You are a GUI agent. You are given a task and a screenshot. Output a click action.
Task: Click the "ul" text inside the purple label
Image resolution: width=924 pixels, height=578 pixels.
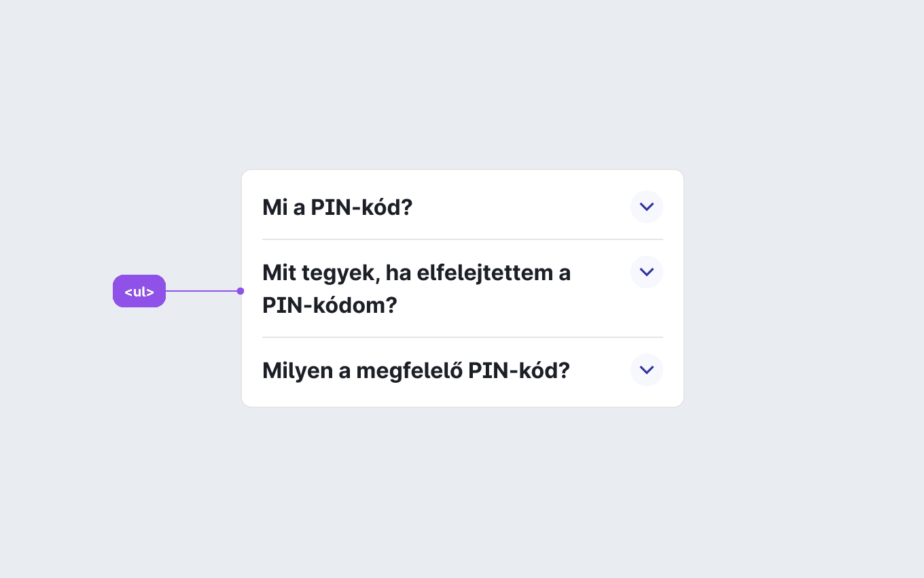139,292
